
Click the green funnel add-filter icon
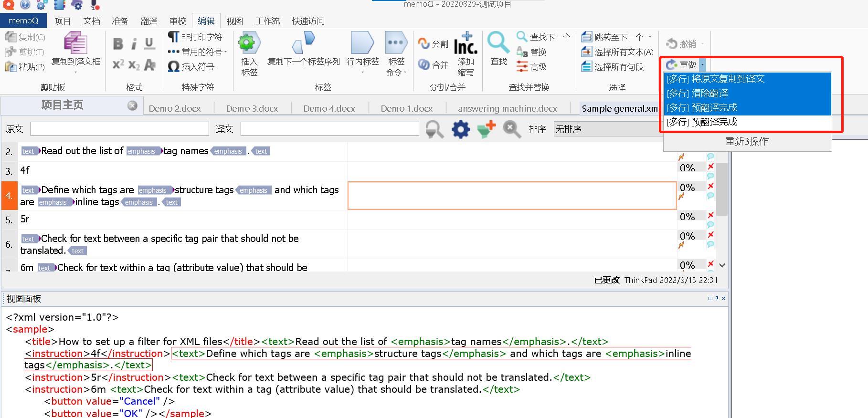coord(487,129)
